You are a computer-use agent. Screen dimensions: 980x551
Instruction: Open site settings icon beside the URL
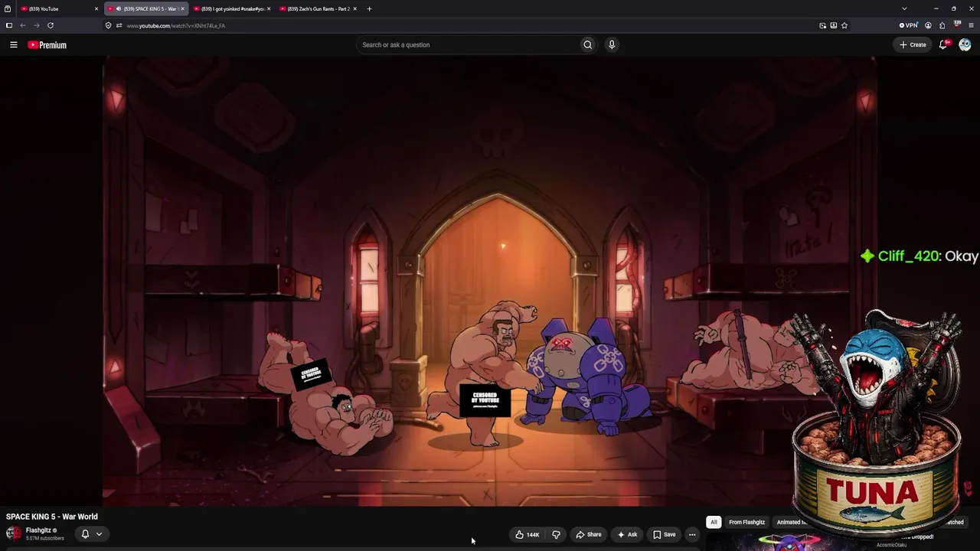pos(119,25)
